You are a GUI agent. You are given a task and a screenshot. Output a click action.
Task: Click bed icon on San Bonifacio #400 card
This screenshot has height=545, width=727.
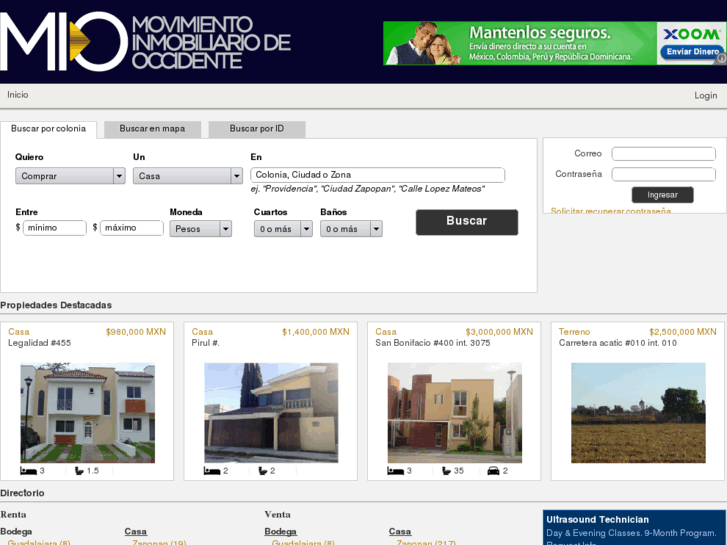coord(395,471)
